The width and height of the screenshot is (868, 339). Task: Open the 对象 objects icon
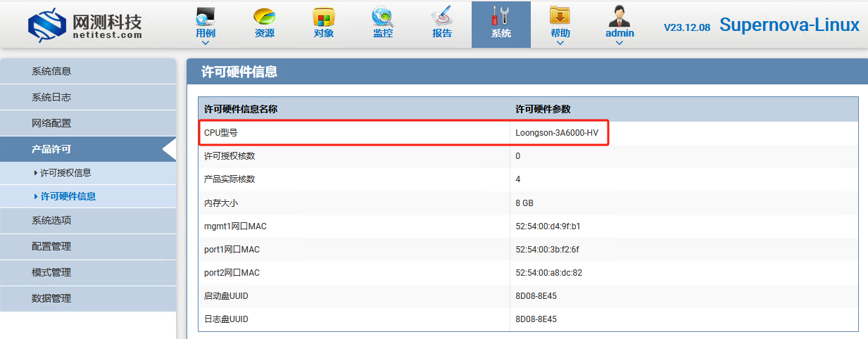point(323,15)
